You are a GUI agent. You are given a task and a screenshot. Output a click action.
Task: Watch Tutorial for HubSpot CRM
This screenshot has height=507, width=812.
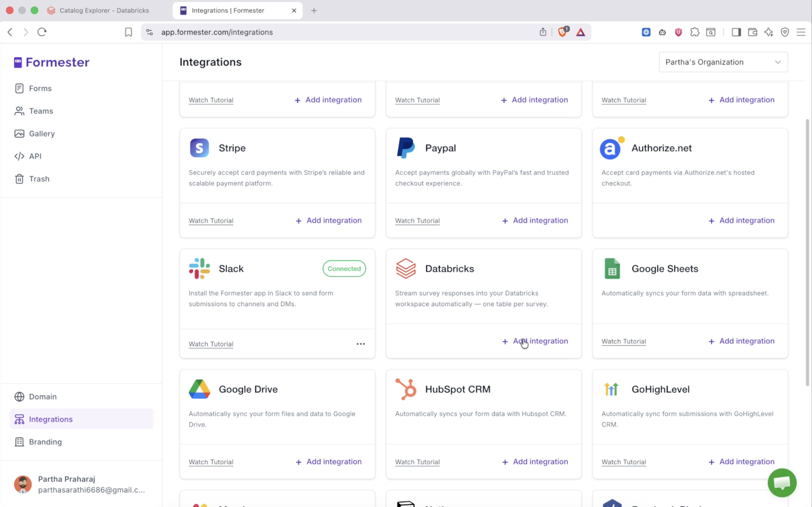(x=417, y=462)
